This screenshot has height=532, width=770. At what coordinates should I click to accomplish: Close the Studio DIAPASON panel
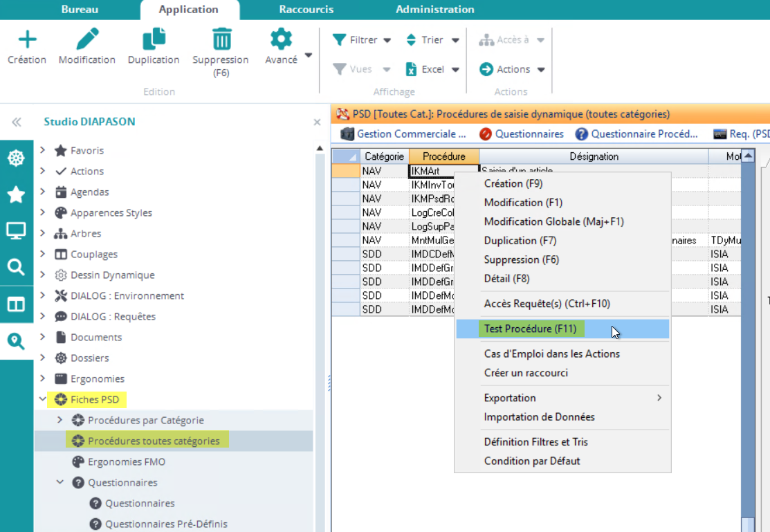(x=317, y=122)
